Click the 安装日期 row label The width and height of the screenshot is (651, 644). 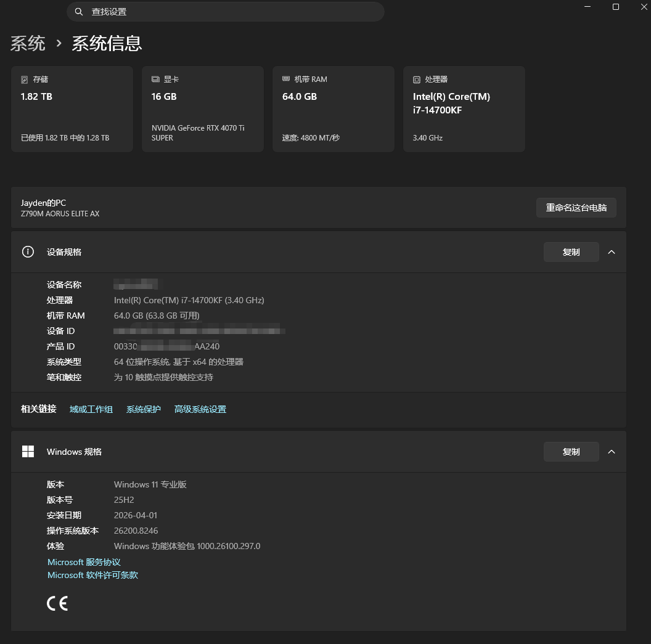point(64,515)
